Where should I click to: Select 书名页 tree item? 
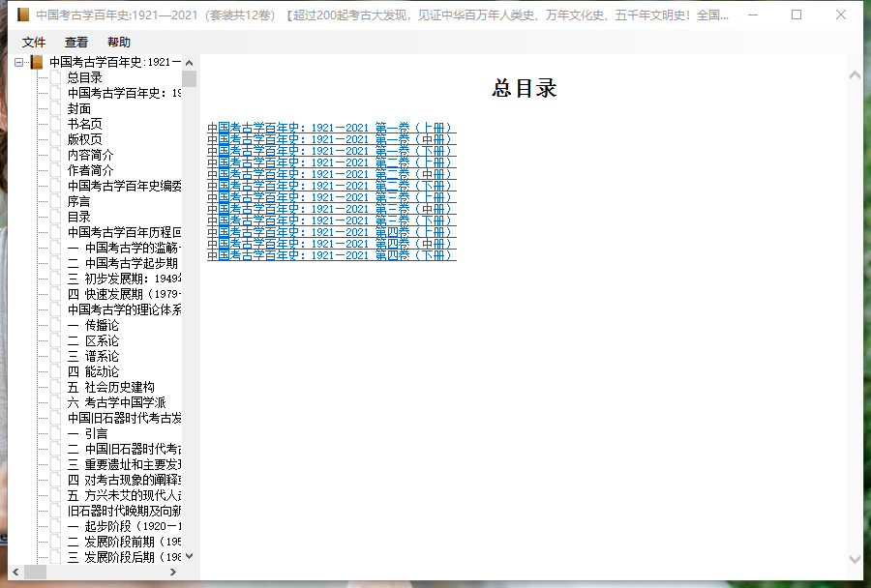pos(85,124)
